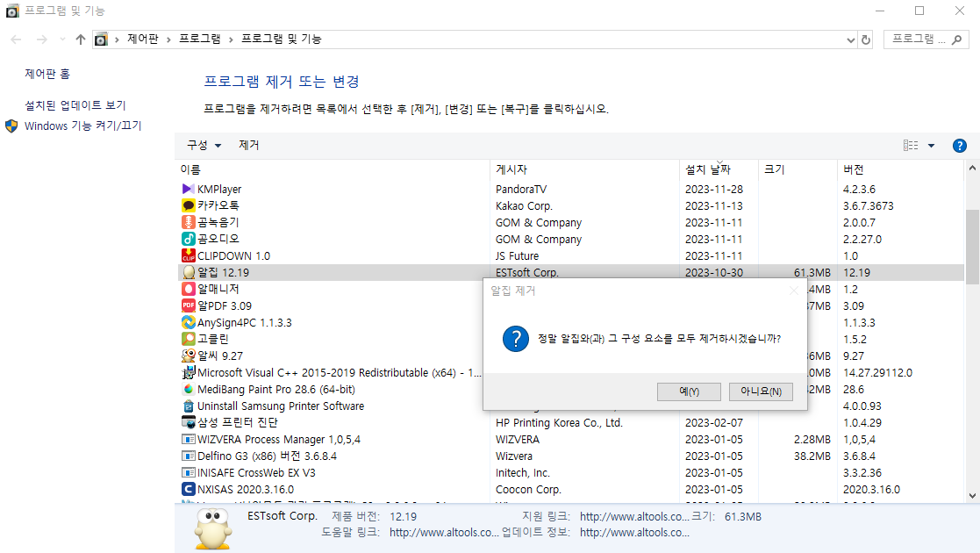Click the blue Help question mark icon
Viewport: 980px width, 553px height.
(x=959, y=145)
